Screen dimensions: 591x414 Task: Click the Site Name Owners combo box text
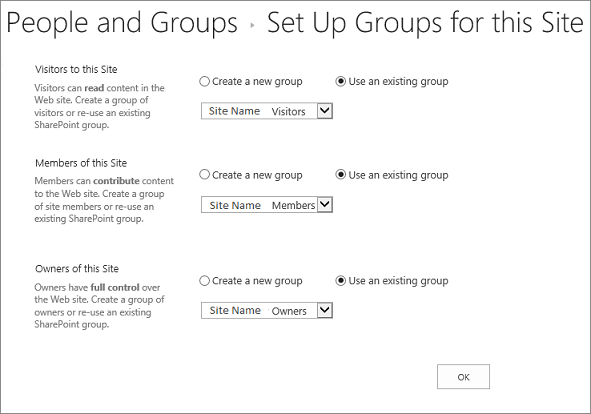click(x=259, y=310)
